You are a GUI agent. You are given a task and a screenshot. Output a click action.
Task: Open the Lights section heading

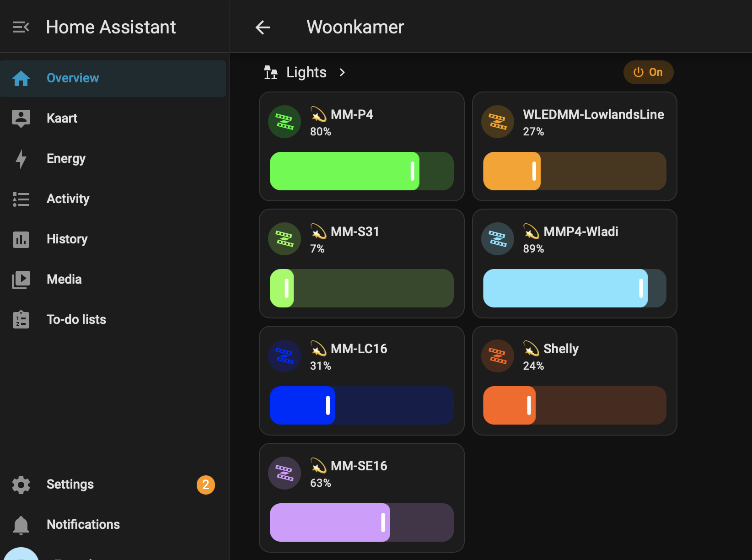point(306,72)
